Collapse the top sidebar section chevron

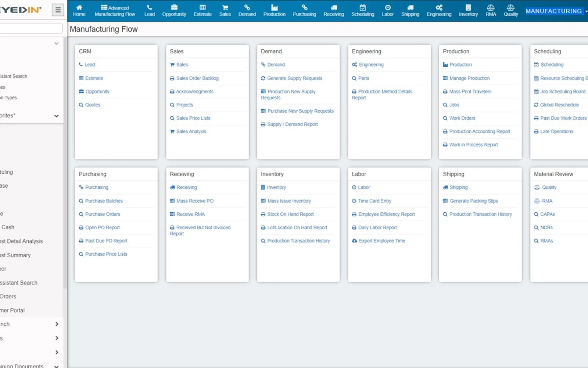point(56,43)
